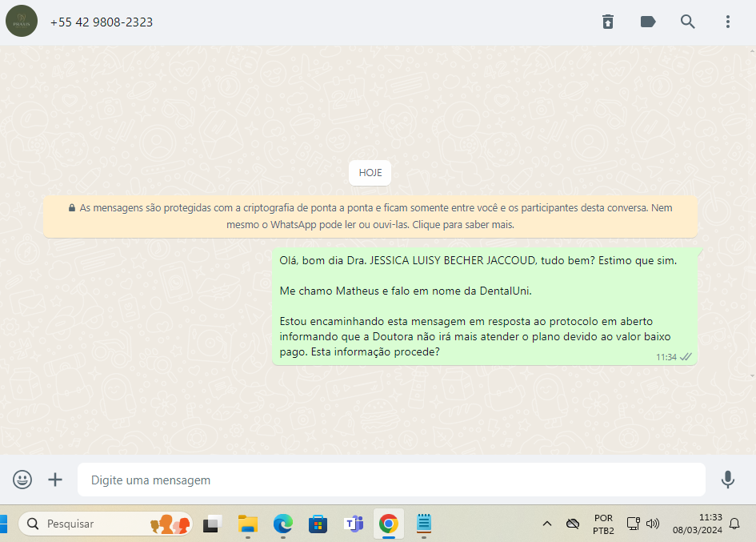This screenshot has width=756, height=542.
Task: Open the end-to-end encryption notice
Action: tap(370, 216)
